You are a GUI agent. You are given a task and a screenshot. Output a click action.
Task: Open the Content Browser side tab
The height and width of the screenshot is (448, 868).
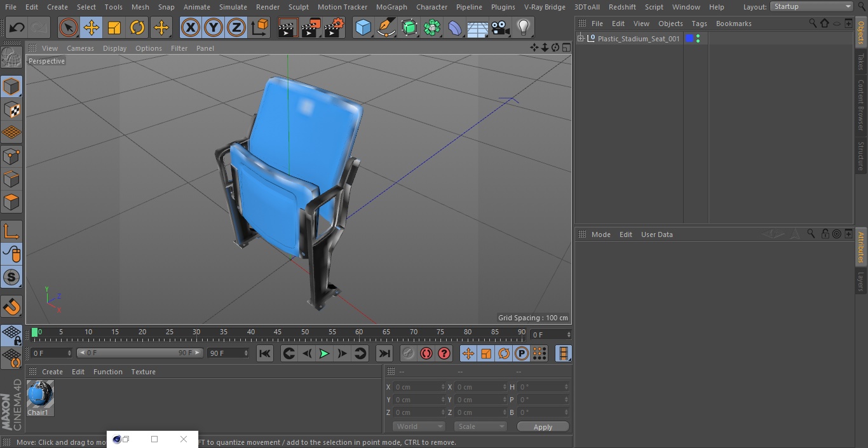[x=861, y=104]
